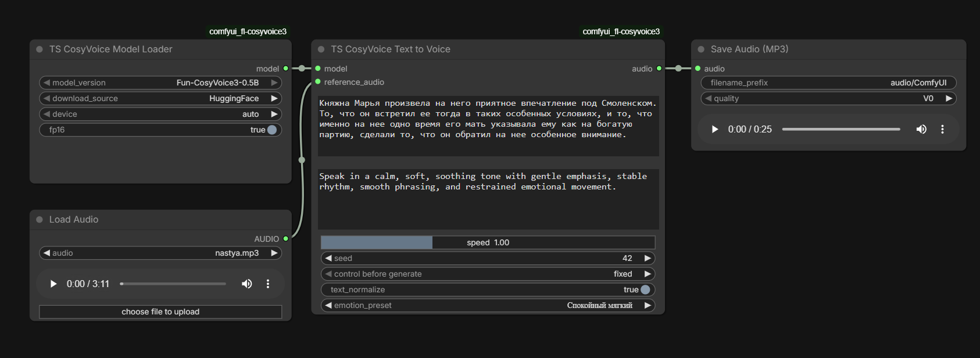Image resolution: width=980 pixels, height=358 pixels.
Task: Select previous model_version with left arrow
Action: [x=47, y=83]
